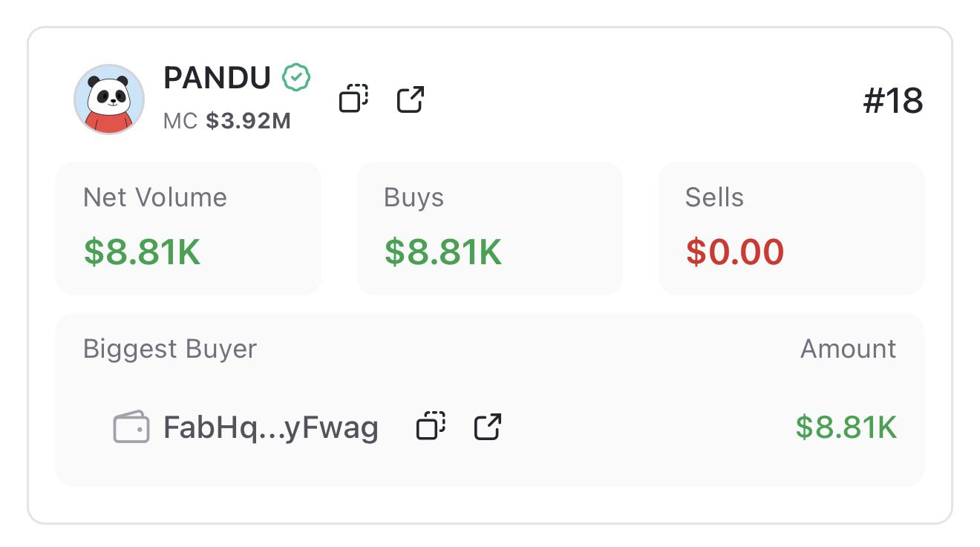Image resolution: width=980 pixels, height=547 pixels.
Task: Click the PANDU token name
Action: (x=217, y=78)
